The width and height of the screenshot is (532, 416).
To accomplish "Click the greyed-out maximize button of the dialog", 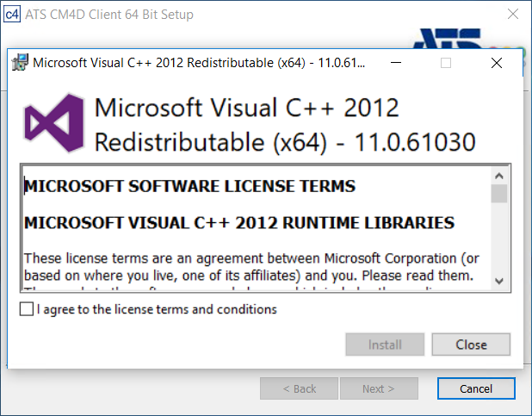I will tap(445, 63).
